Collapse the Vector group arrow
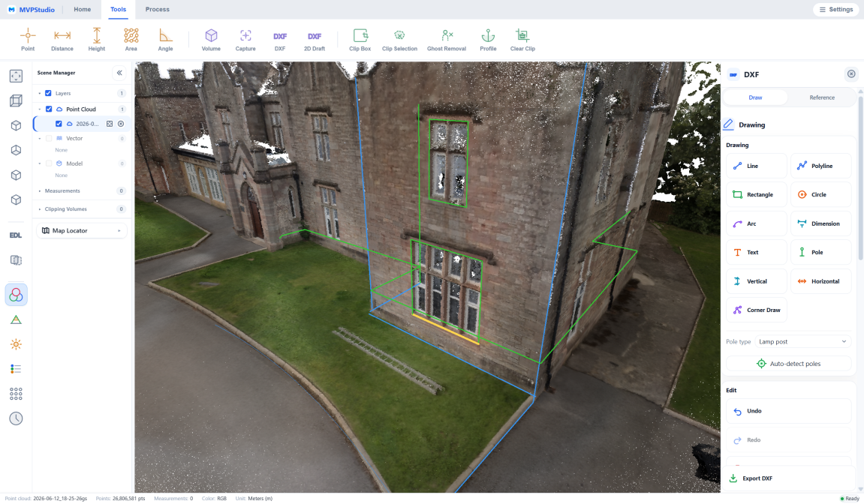The height and width of the screenshot is (504, 864). coord(40,138)
